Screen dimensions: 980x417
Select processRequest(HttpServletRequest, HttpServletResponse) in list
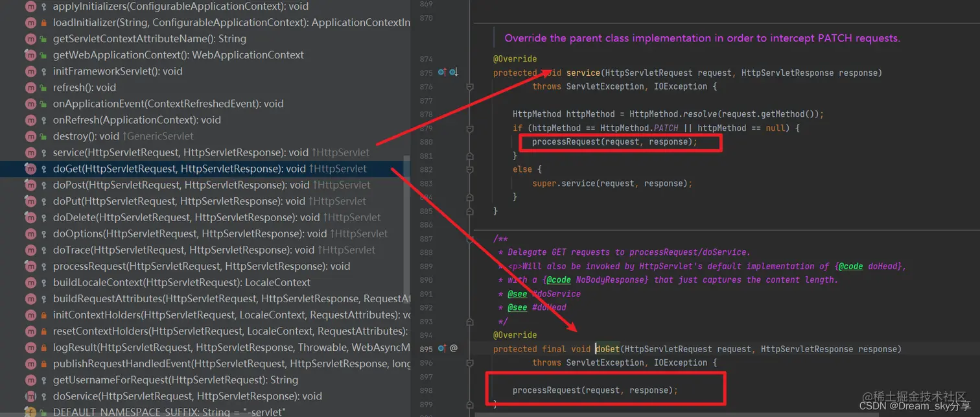point(202,266)
